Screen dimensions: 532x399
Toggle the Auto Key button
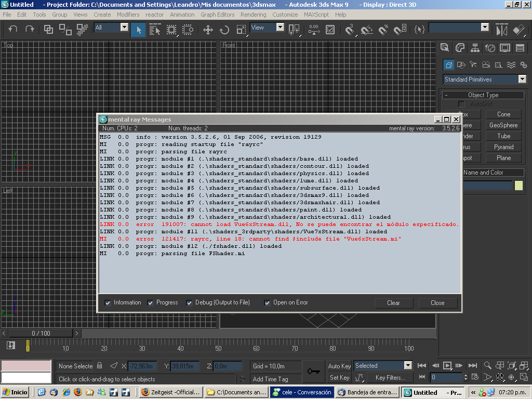(339, 366)
